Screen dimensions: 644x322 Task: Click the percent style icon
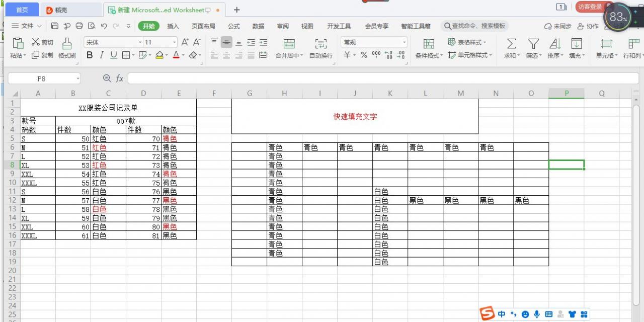coord(364,55)
